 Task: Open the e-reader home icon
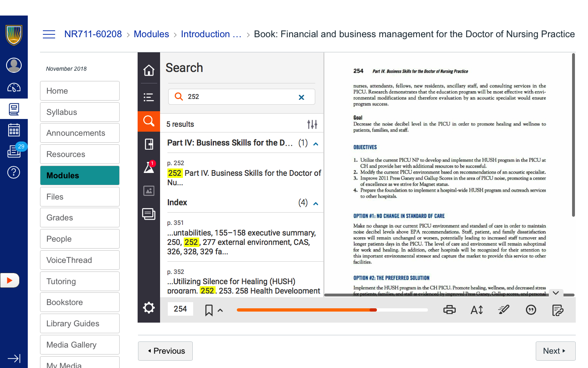coord(149,70)
